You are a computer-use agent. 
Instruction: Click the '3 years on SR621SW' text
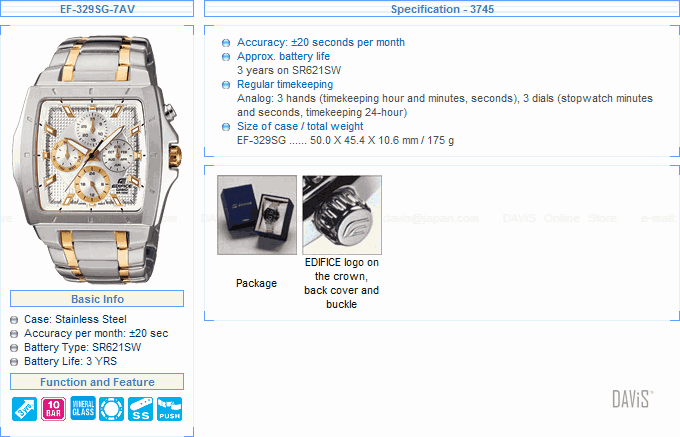point(289,70)
